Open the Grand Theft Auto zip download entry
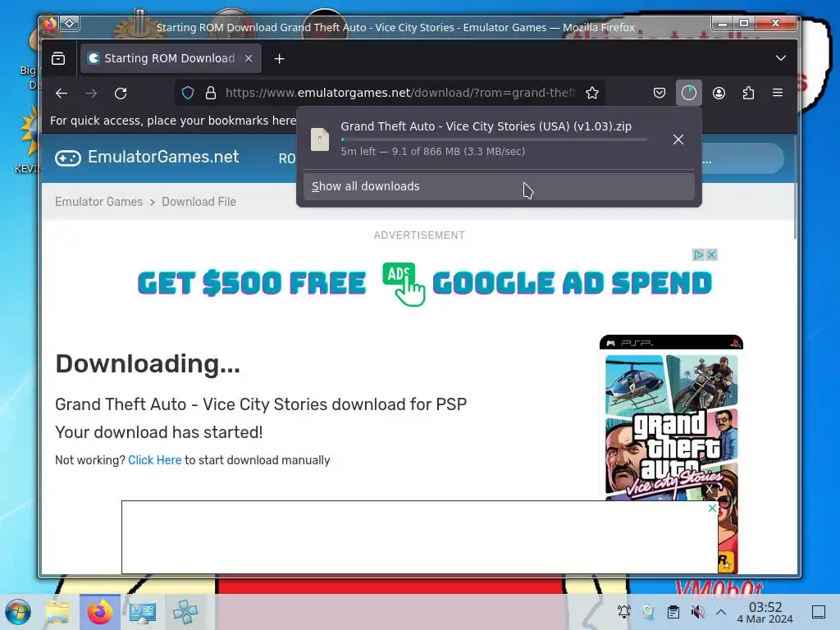Viewport: 840px width, 630px height. pos(485,139)
